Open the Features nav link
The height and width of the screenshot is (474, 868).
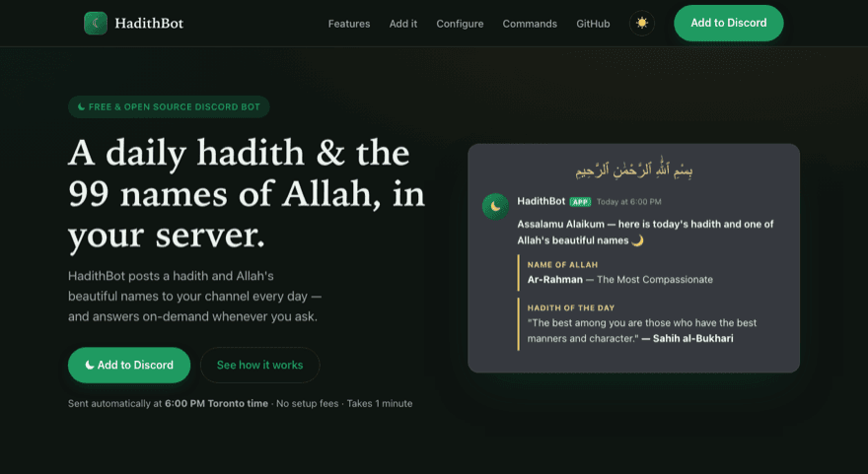pos(349,24)
